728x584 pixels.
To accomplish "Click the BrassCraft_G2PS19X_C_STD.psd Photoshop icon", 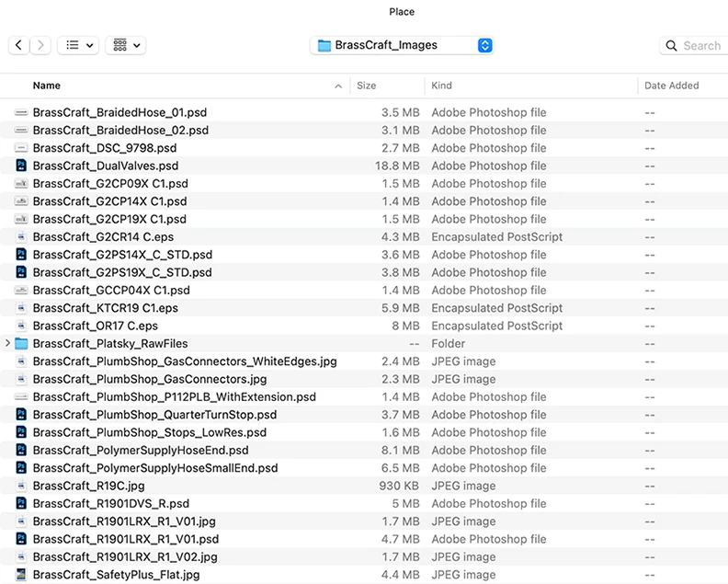I will pos(21,272).
